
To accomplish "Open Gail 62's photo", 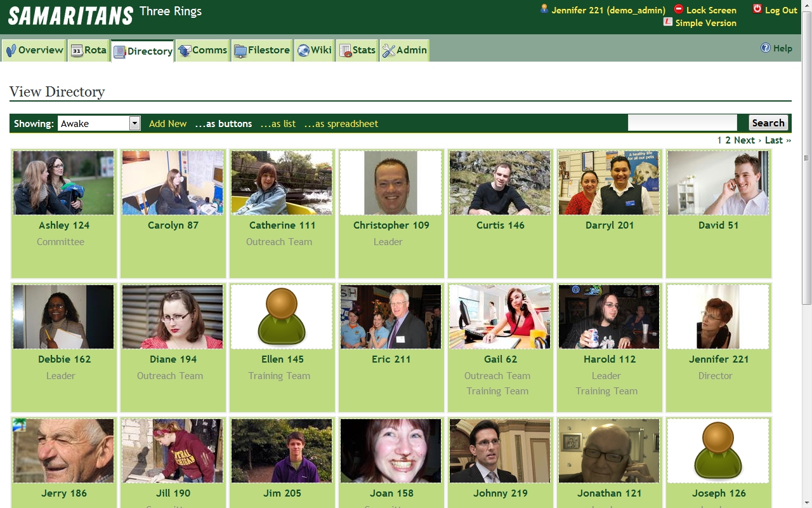I will point(500,317).
